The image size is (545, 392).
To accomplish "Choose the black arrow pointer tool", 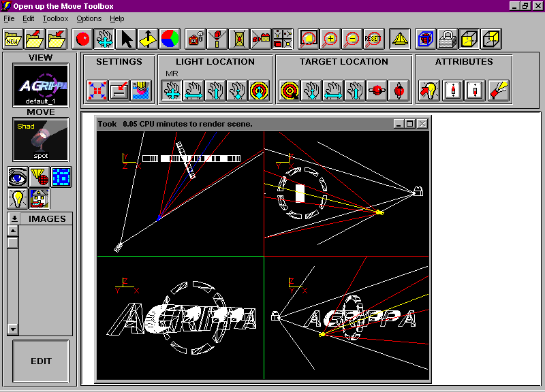I will [127, 39].
